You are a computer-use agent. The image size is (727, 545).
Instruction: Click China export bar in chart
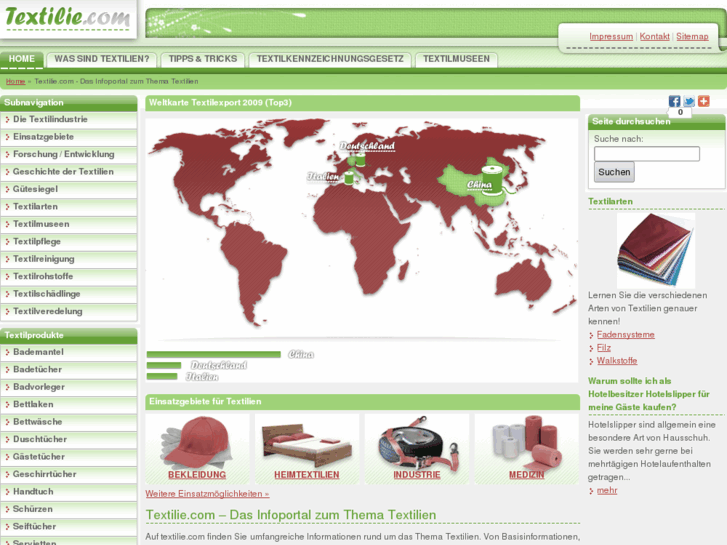[x=214, y=354]
